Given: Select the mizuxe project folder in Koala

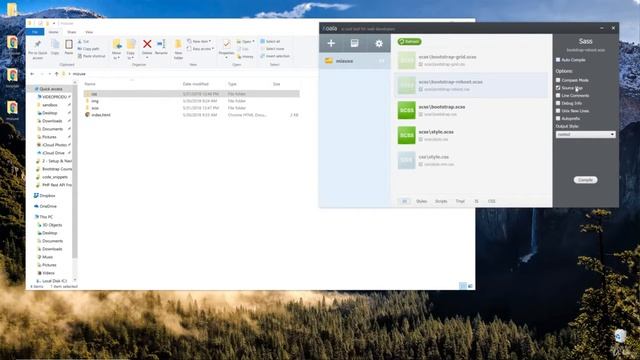Looking at the screenshot, I should (x=354, y=61).
